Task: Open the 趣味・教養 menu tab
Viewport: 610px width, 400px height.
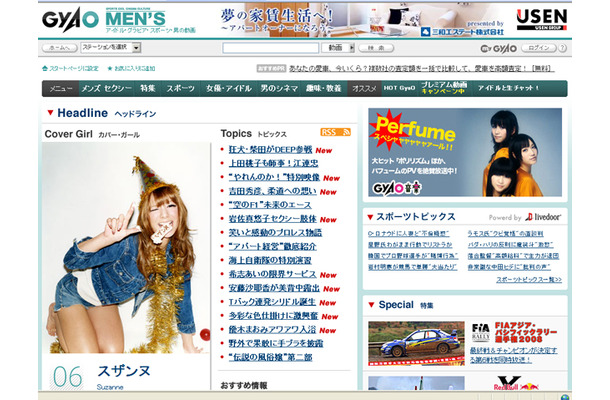Action: 324,88
